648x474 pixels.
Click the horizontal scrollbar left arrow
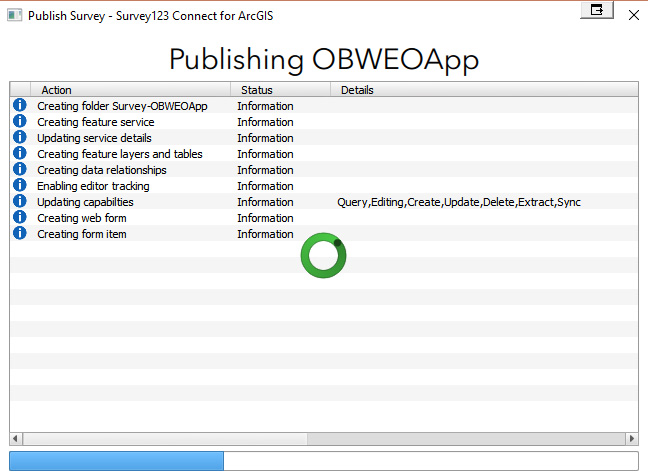pos(16,438)
